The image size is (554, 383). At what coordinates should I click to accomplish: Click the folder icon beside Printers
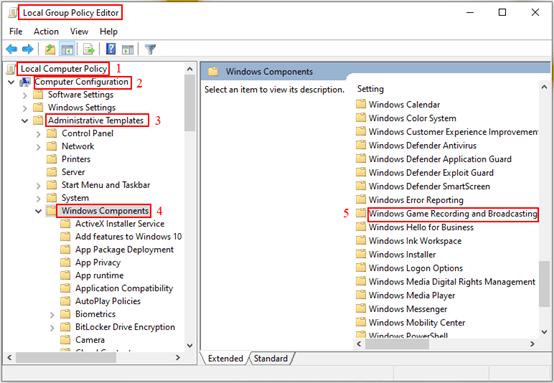(x=52, y=159)
